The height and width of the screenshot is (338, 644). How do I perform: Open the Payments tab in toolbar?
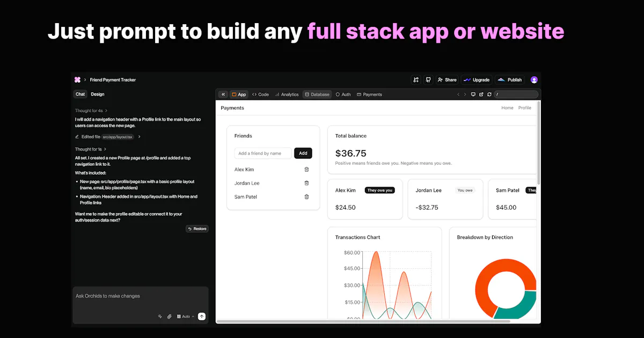coord(369,94)
